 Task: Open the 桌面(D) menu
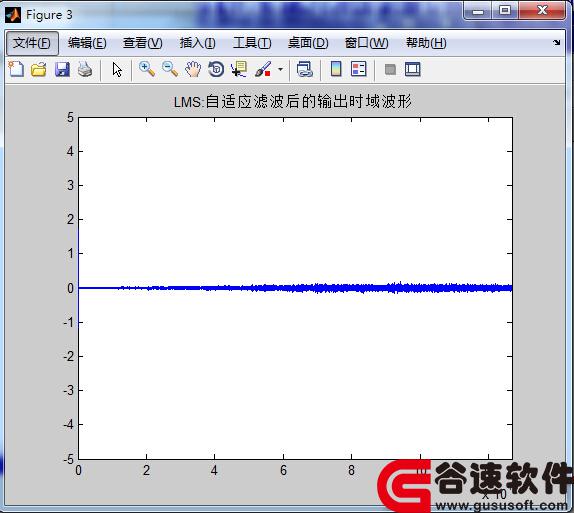pos(308,43)
